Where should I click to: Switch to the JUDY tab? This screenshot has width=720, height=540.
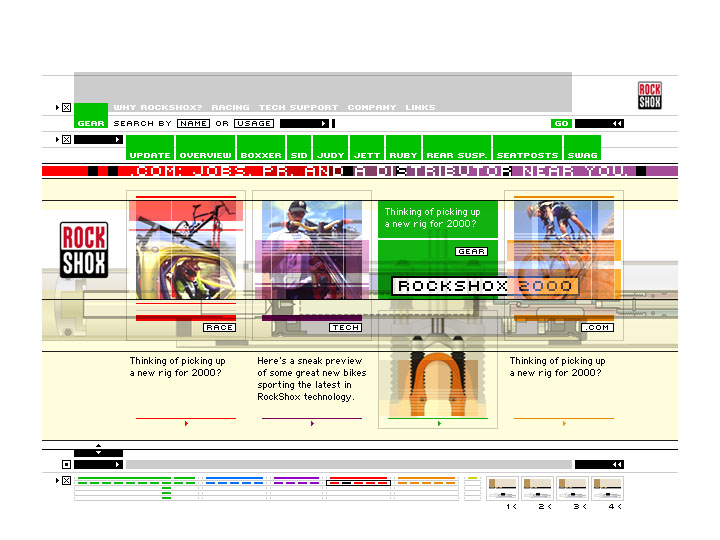(x=331, y=148)
